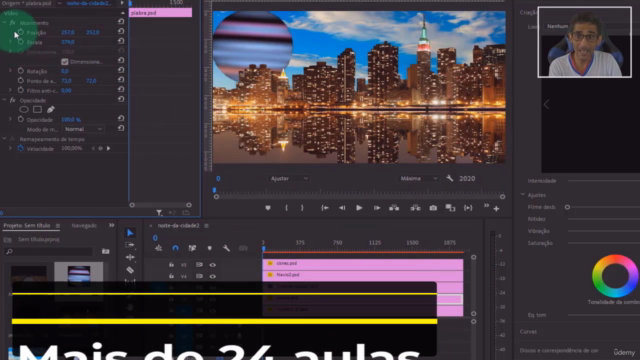Open Program Monitor button editor plus
The width and height of the screenshot is (640, 360).
[496, 209]
